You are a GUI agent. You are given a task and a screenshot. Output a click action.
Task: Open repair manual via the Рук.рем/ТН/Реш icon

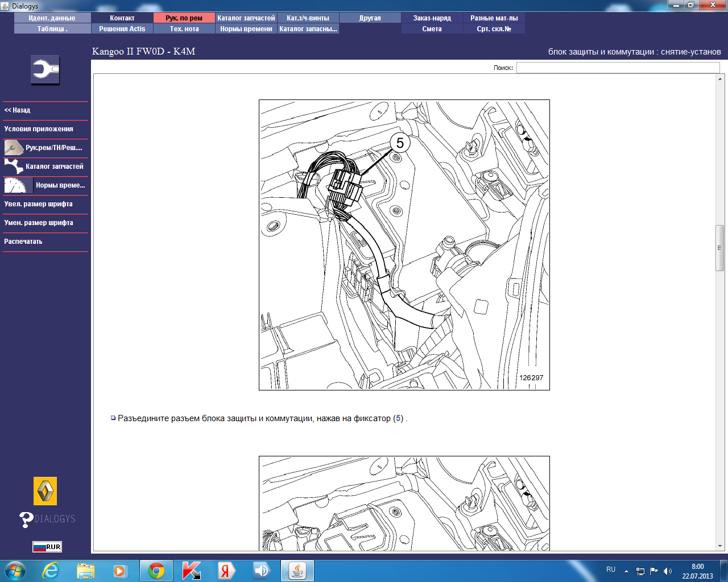[x=14, y=148]
